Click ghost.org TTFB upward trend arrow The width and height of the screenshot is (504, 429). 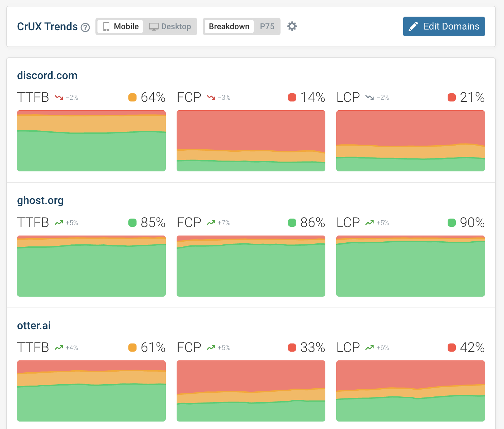click(x=59, y=223)
